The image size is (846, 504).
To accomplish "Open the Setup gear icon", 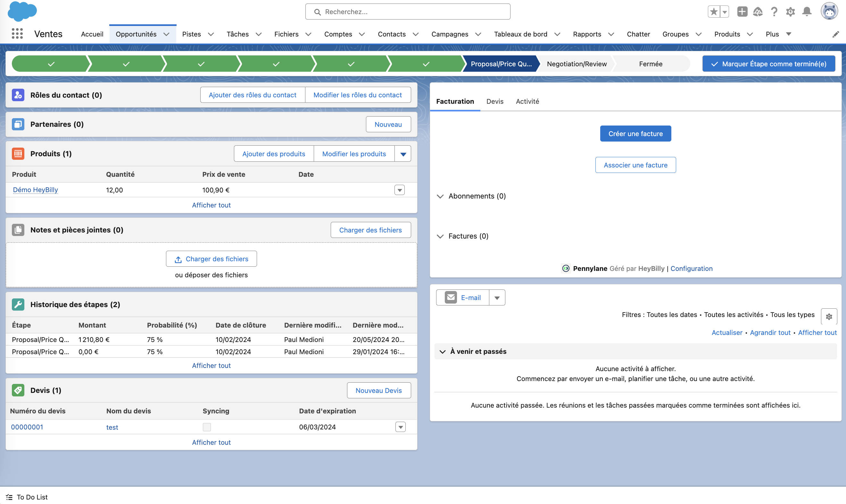I will tap(790, 12).
